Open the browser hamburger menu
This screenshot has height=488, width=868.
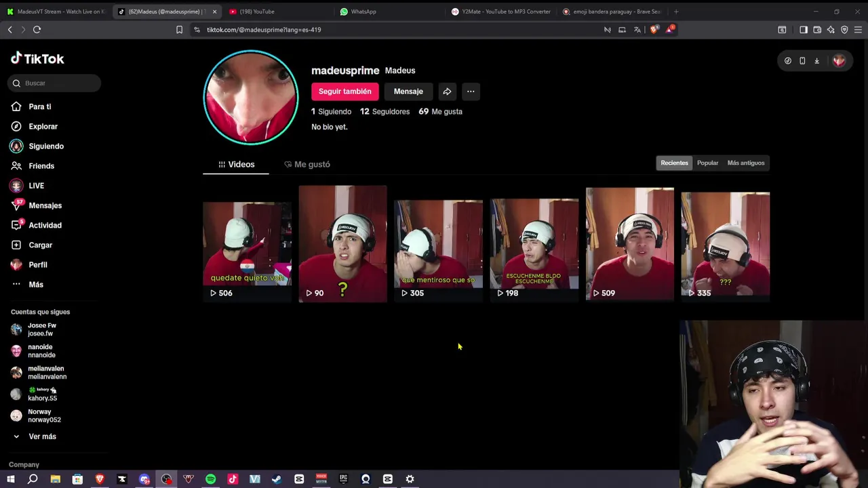pyautogui.click(x=858, y=30)
